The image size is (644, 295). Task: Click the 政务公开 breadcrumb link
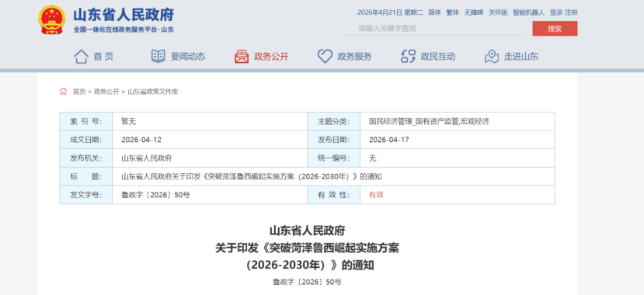106,92
